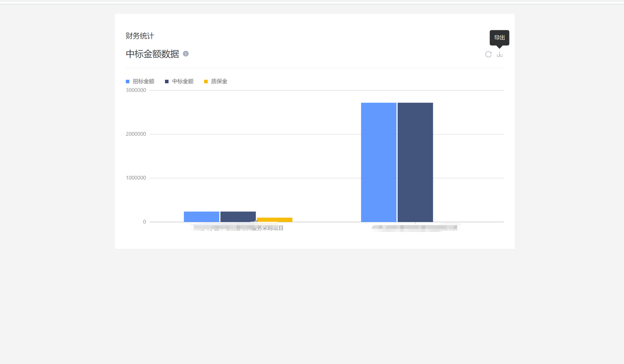Click the short yellow 质保金 bar

(x=275, y=220)
